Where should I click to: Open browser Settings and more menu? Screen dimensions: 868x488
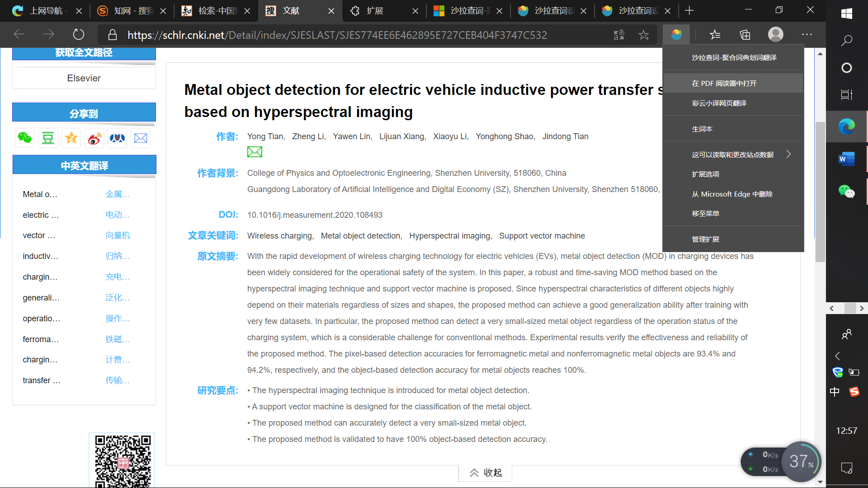pyautogui.click(x=807, y=35)
